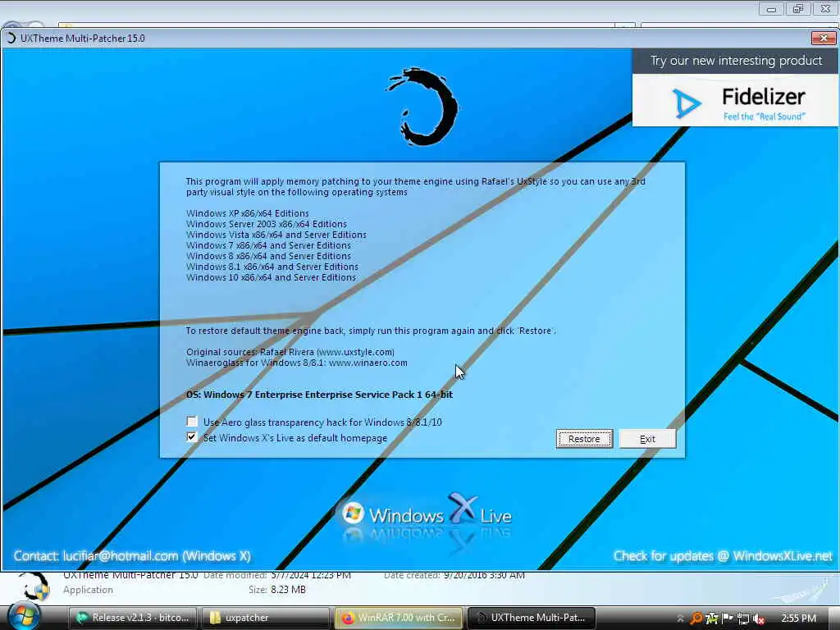Viewport: 840px width, 630px height.
Task: Click the www.winaero.com text line
Action: 296,363
